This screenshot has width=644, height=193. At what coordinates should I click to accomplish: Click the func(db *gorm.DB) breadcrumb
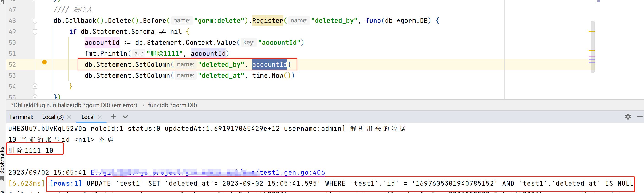point(172,105)
